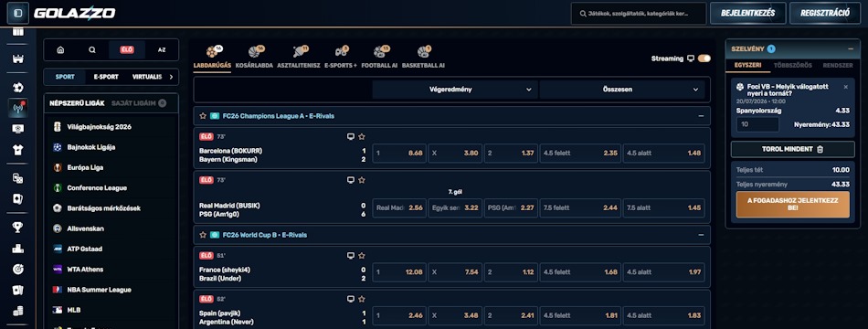The image size is (868, 329).
Task: Star the Spain vs Argentina match
Action: click(362, 299)
